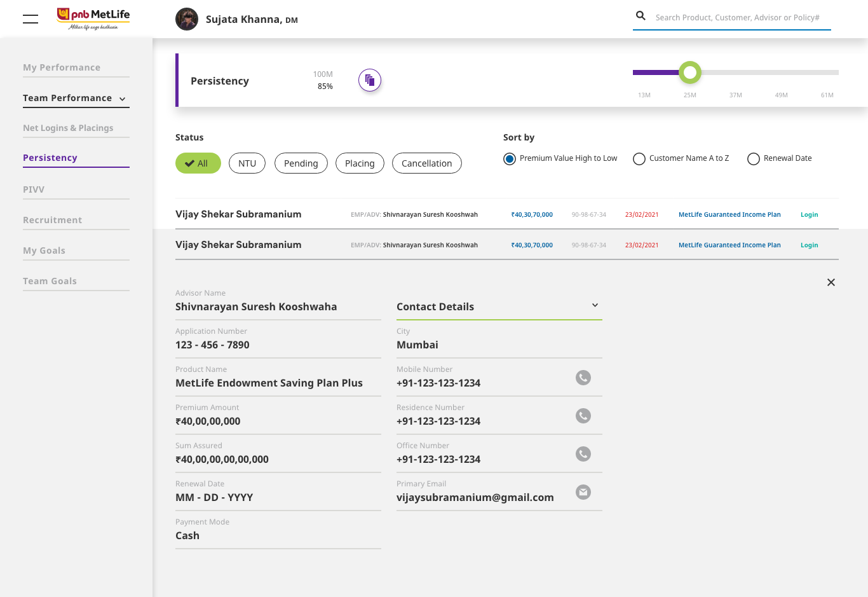868x597 pixels.
Task: Close the customer details panel
Action: click(x=831, y=282)
